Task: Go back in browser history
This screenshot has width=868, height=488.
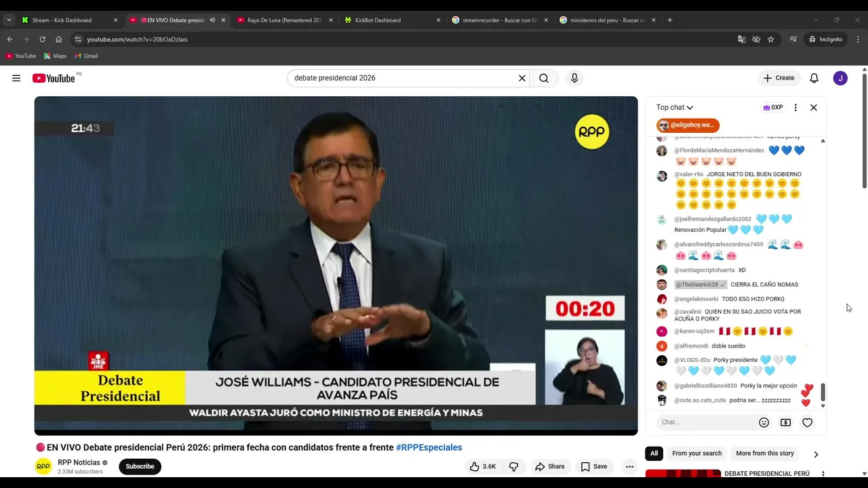Action: pyautogui.click(x=10, y=39)
